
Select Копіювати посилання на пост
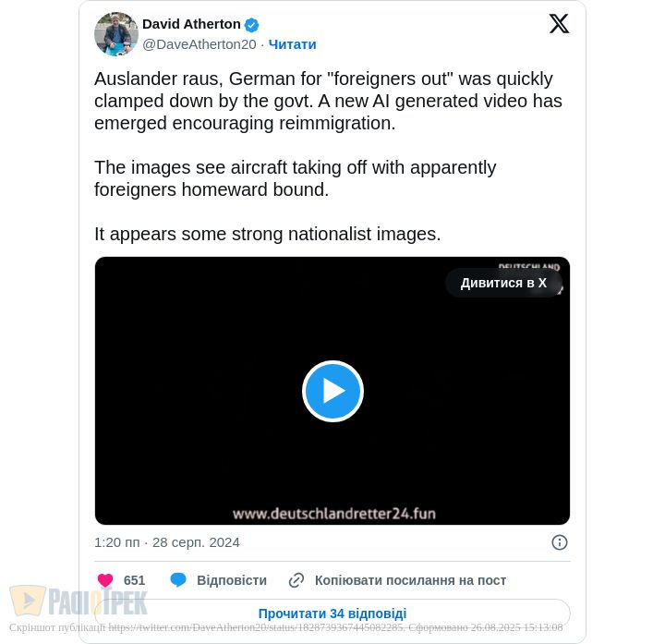click(x=410, y=580)
